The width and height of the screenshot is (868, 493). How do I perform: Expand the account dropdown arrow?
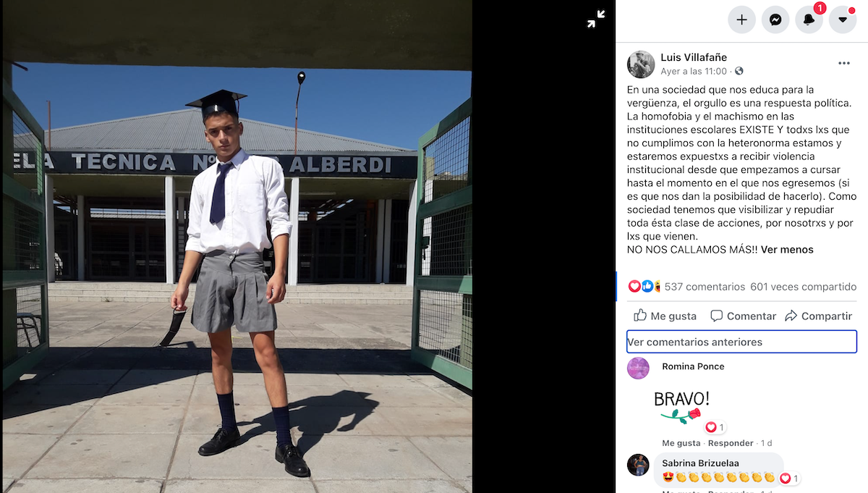coord(843,20)
